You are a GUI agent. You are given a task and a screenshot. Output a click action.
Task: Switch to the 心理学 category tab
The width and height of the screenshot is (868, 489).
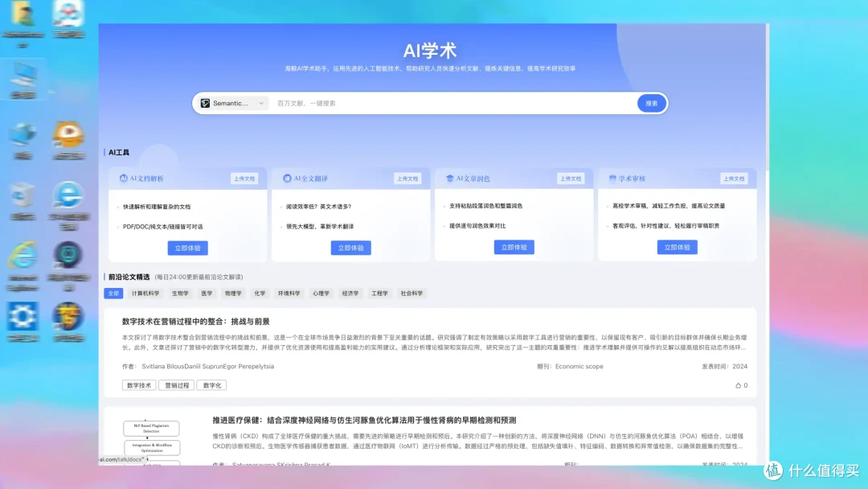[x=321, y=294]
